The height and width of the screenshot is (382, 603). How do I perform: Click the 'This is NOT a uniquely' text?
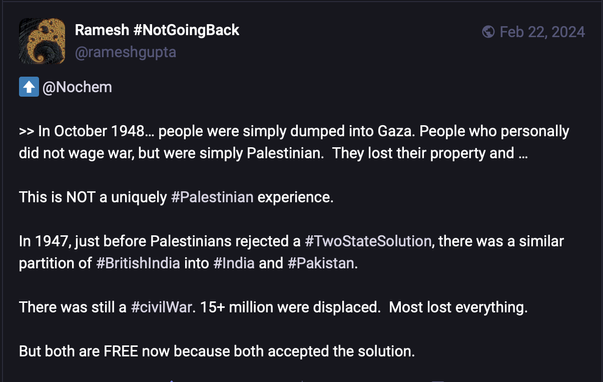(93, 197)
